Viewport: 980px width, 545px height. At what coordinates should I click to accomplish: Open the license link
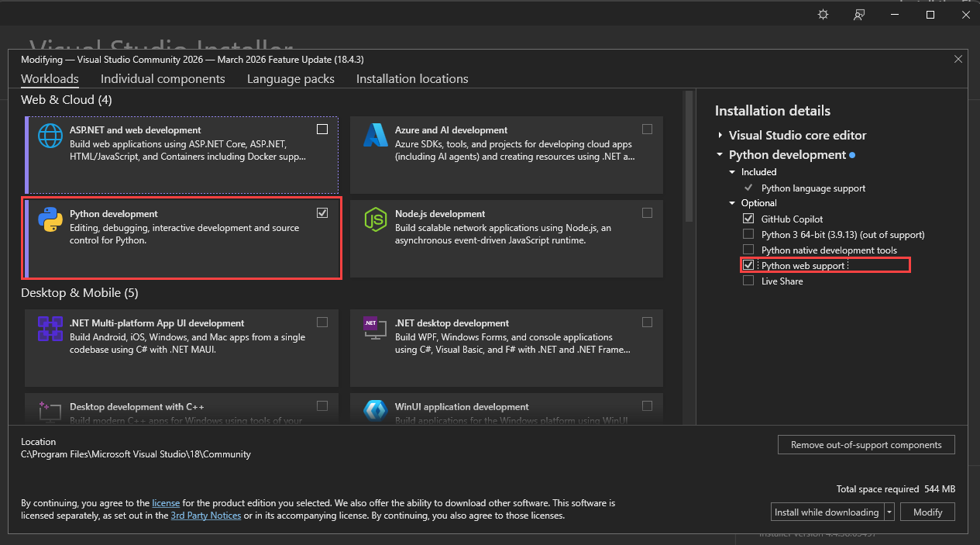(x=166, y=503)
